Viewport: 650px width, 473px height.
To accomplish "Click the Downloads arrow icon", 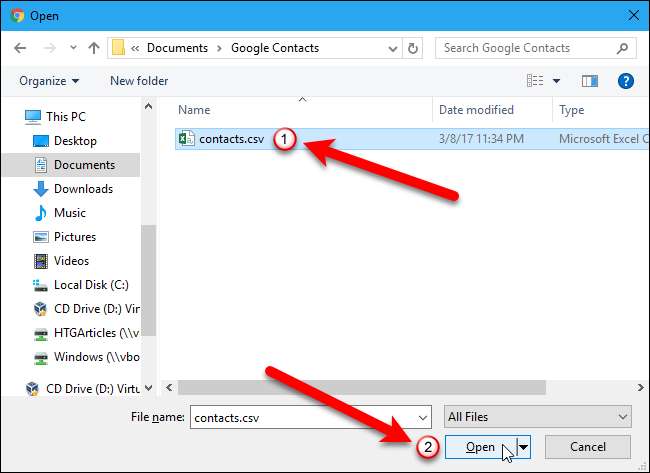I will (41, 189).
